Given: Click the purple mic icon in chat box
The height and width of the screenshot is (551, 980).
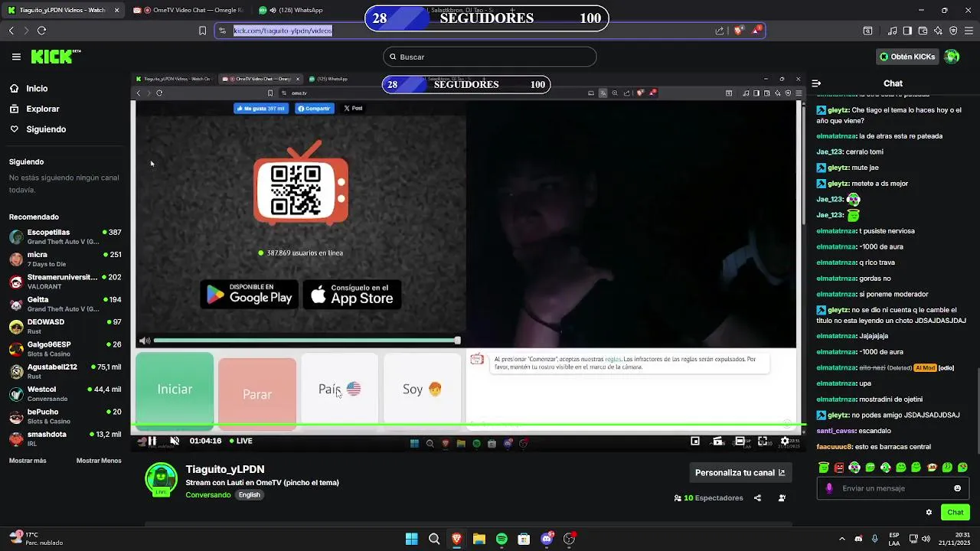Looking at the screenshot, I should pos(829,488).
